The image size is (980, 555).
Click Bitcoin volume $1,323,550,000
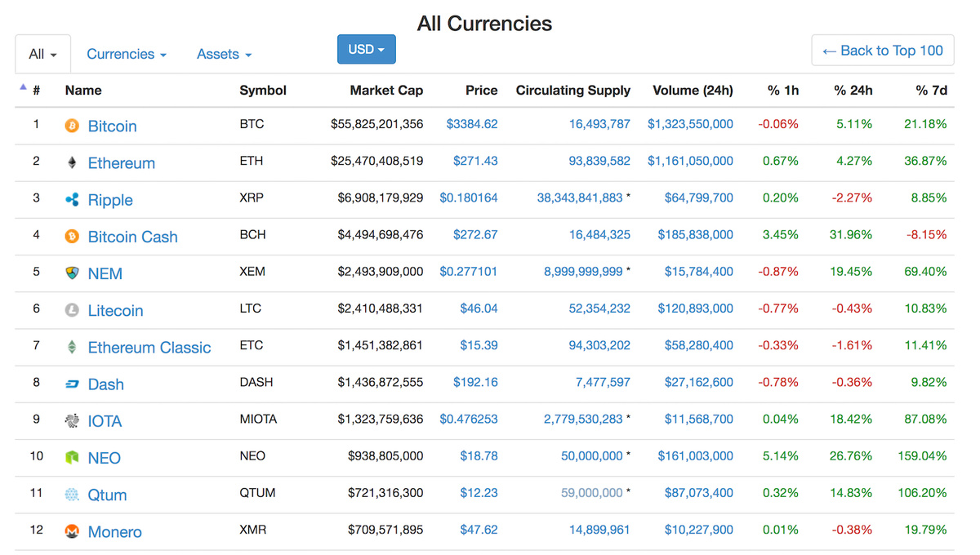[690, 124]
